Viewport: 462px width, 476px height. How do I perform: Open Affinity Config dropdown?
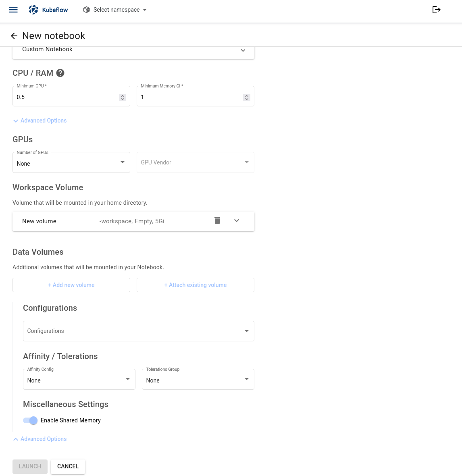(x=79, y=379)
